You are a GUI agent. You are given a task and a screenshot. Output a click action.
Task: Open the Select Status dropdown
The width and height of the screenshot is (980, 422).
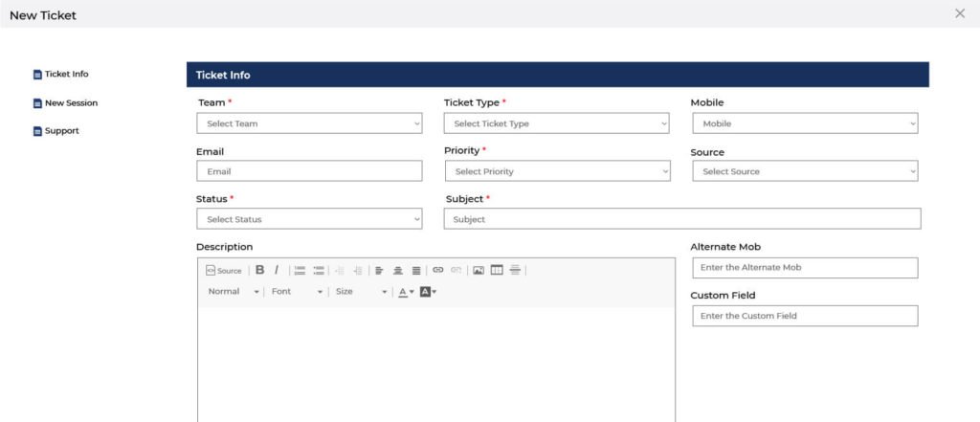click(x=309, y=219)
